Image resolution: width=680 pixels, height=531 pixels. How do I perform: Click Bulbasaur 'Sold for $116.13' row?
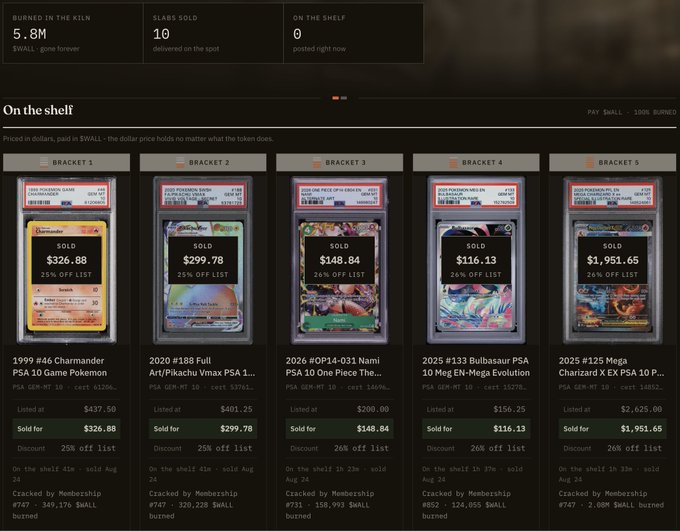point(476,429)
